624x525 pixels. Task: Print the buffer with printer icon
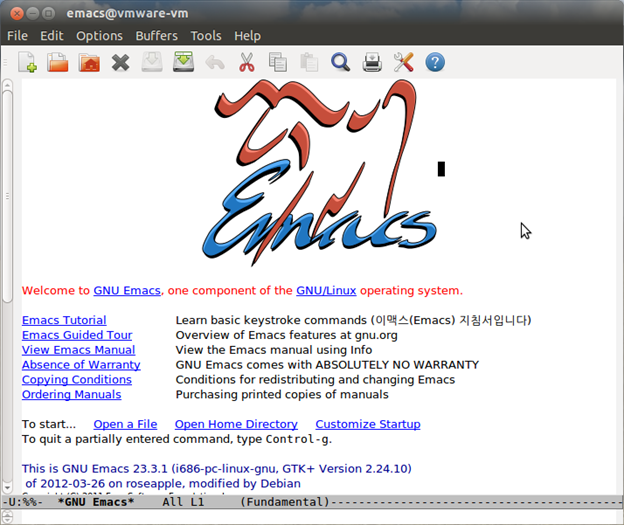click(x=372, y=62)
